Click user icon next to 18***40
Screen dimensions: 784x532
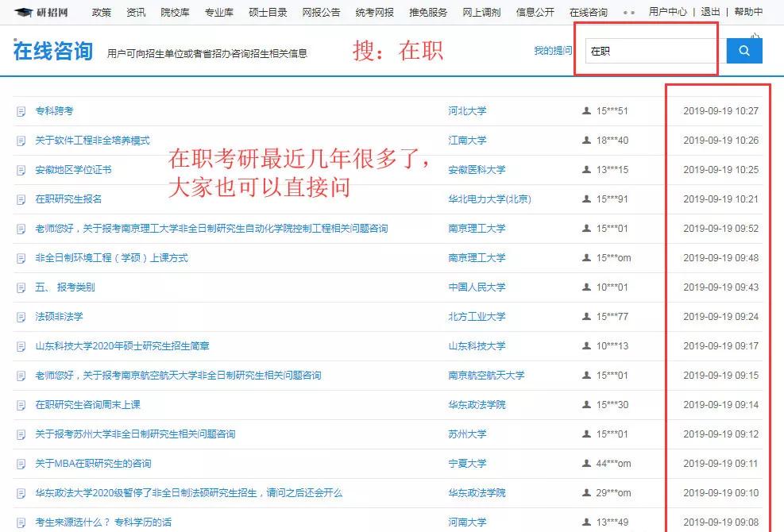[586, 140]
